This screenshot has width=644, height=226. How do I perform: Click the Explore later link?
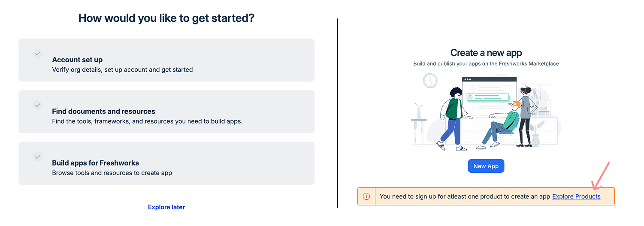[166, 207]
